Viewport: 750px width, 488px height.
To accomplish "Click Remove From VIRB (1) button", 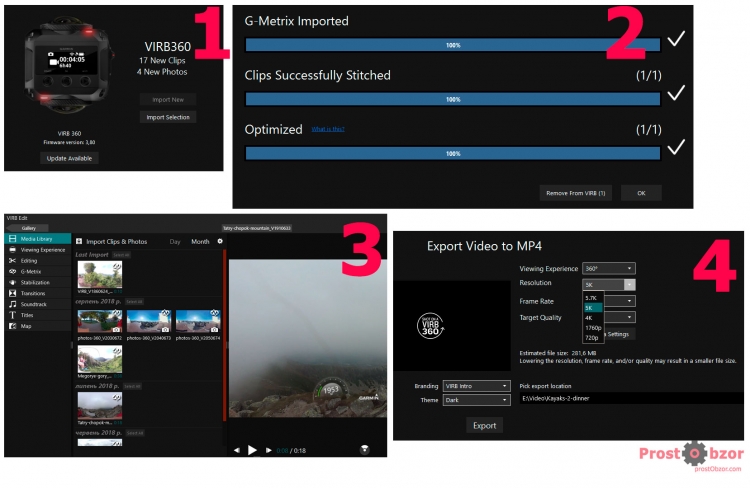I will click(x=575, y=193).
